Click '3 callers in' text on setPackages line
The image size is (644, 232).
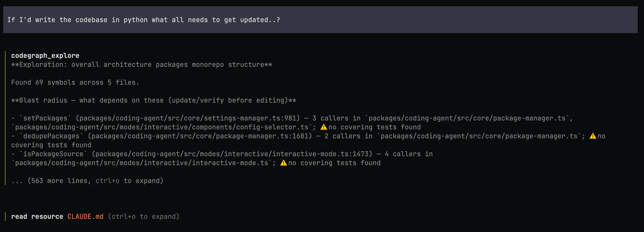336,118
